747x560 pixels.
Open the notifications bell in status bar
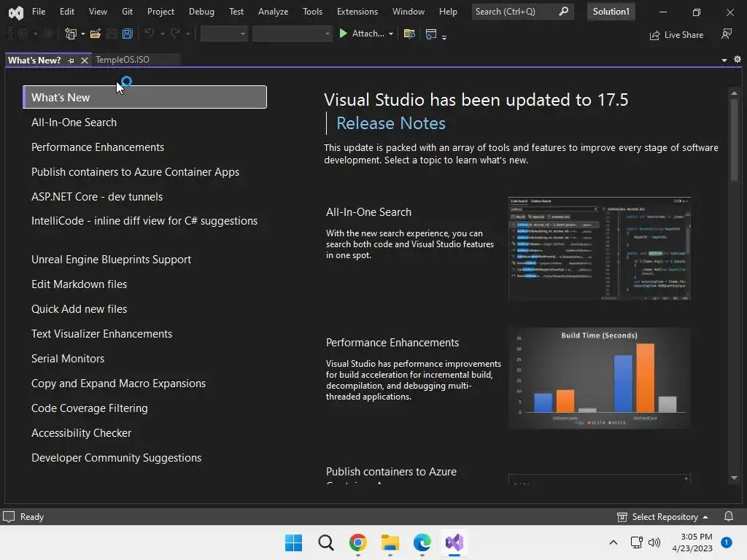click(x=729, y=517)
